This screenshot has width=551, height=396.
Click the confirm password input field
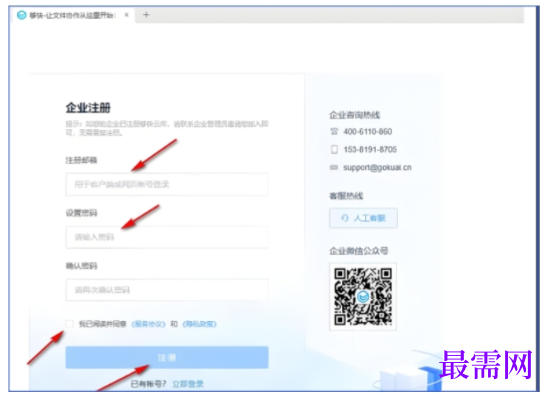pos(167,290)
